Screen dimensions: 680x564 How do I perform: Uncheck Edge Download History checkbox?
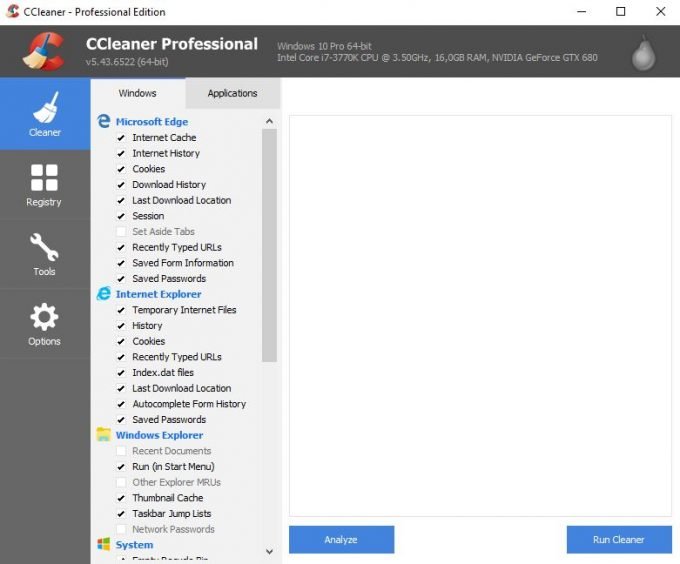click(121, 185)
